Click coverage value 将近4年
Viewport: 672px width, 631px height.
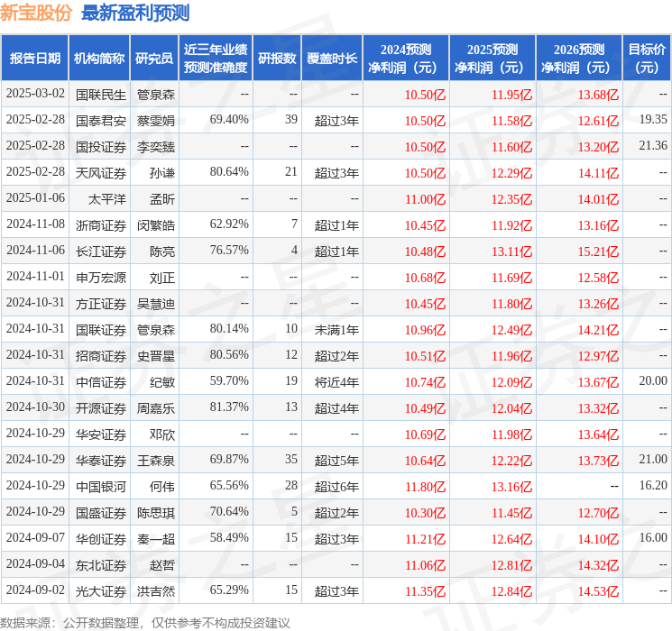click(x=336, y=381)
